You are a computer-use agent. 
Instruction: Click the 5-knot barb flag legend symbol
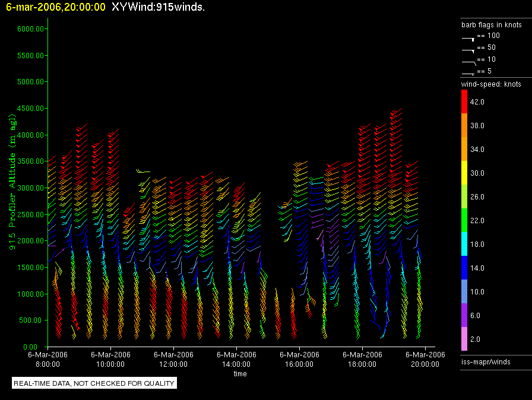pos(468,74)
